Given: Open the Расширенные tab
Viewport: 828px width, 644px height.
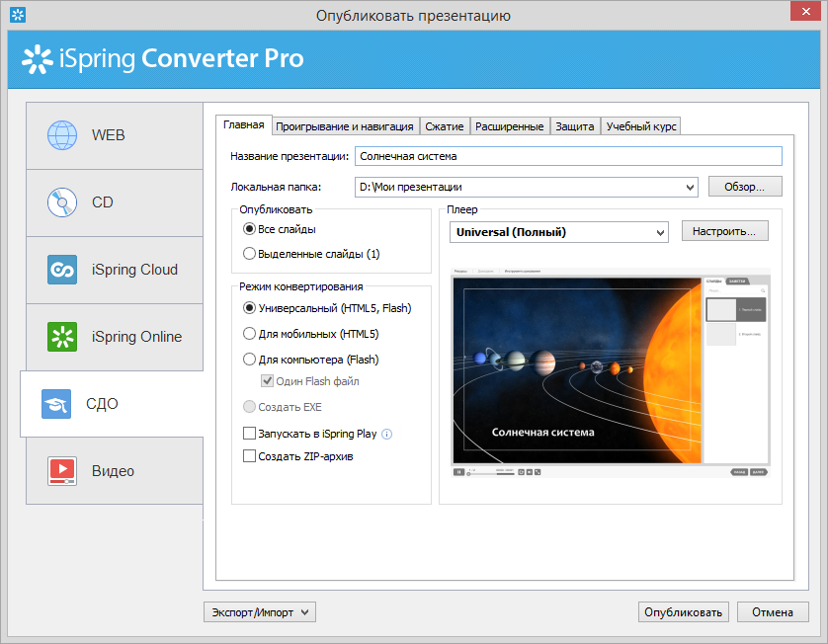Looking at the screenshot, I should coord(510,126).
